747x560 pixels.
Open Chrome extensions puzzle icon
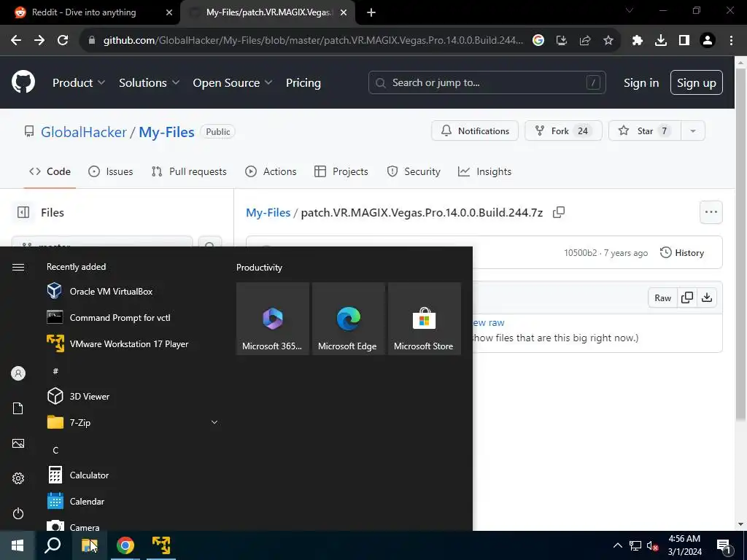pyautogui.click(x=637, y=41)
